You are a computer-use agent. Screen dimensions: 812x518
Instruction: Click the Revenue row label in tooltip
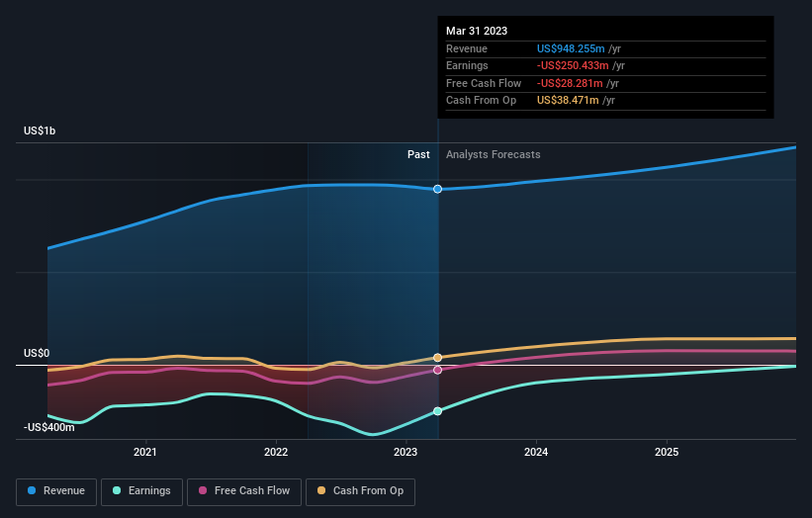point(467,48)
